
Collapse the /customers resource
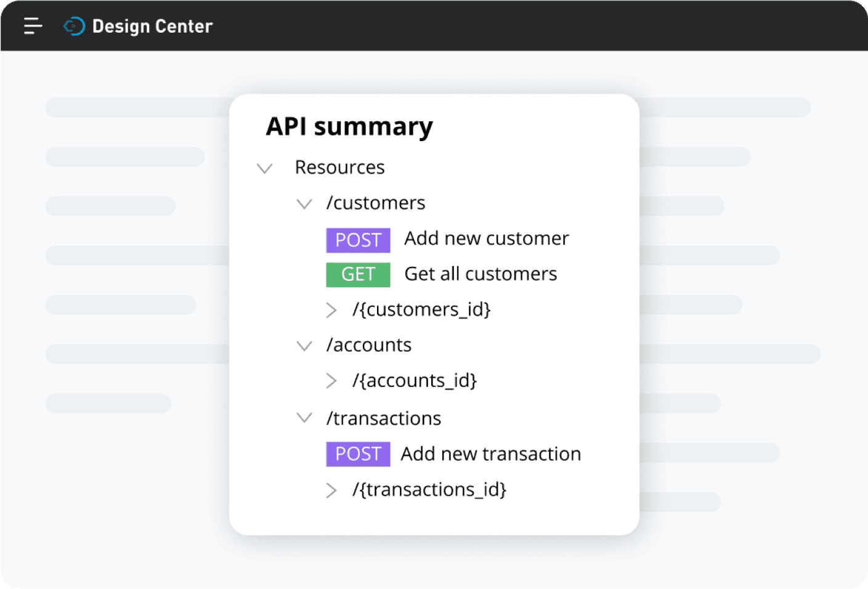[x=304, y=203]
